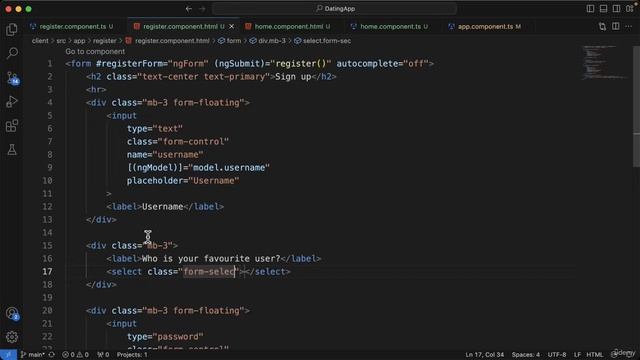The image size is (640, 360).
Task: Click the Spaces: 4 indentation status
Action: (x=526, y=355)
